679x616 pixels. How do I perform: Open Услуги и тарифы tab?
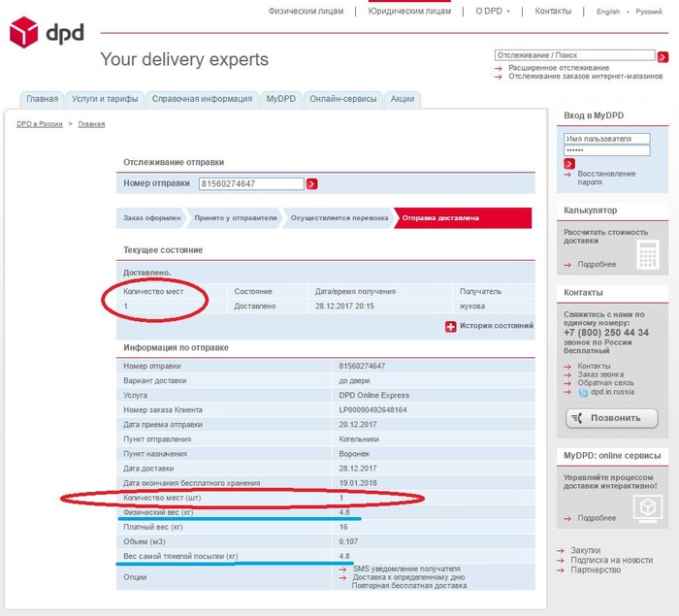[x=104, y=99]
